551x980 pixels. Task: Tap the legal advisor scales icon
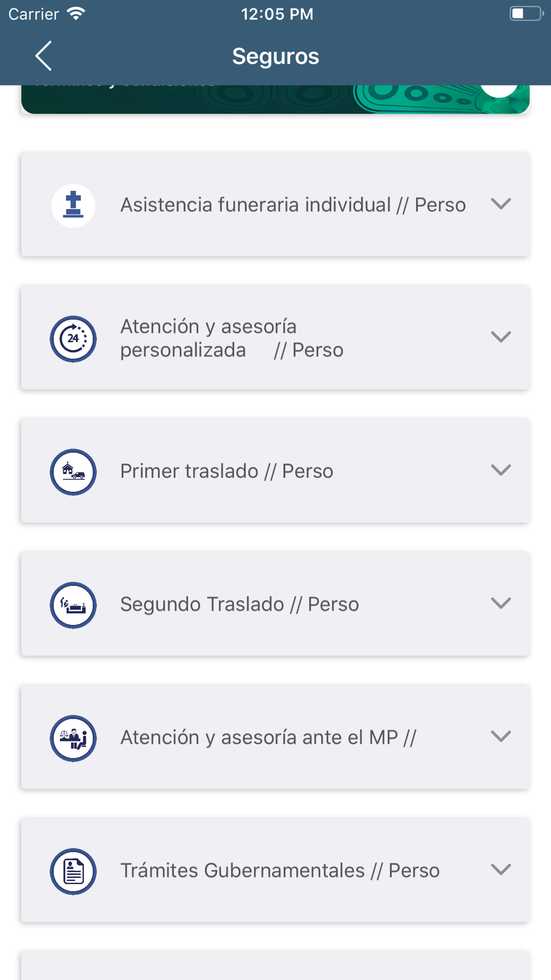(73, 738)
